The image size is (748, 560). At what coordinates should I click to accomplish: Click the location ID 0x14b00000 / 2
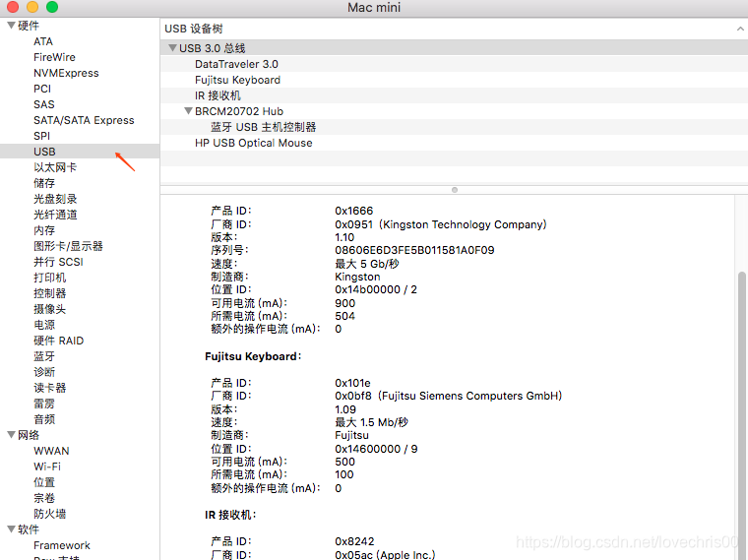376,289
